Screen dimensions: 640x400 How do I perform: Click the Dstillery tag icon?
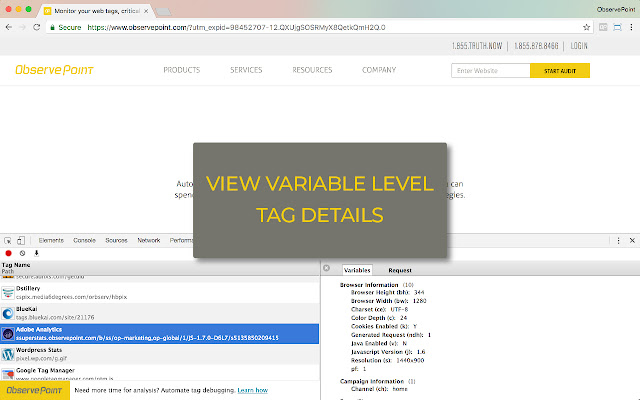coord(8,293)
